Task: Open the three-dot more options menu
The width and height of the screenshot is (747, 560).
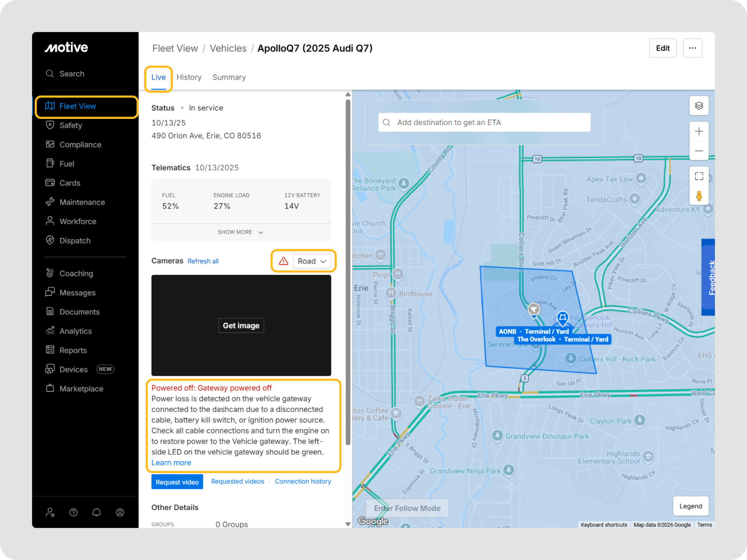Action: coord(692,48)
